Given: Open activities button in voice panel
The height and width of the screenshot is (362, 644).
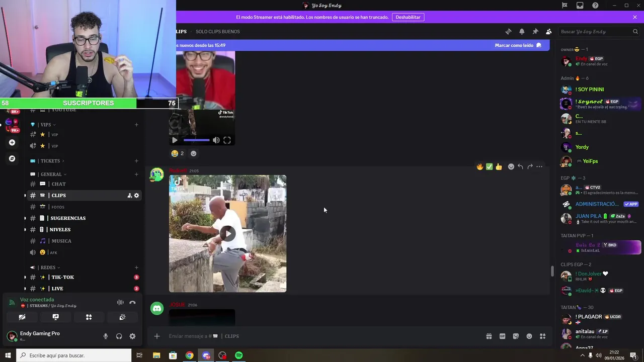Looking at the screenshot, I should click(89, 317).
